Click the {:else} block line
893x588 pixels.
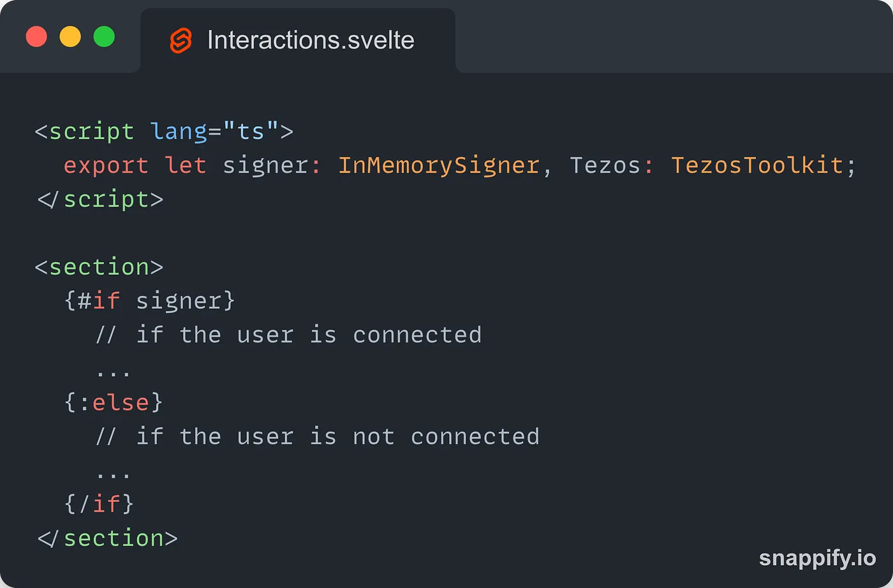point(114,402)
